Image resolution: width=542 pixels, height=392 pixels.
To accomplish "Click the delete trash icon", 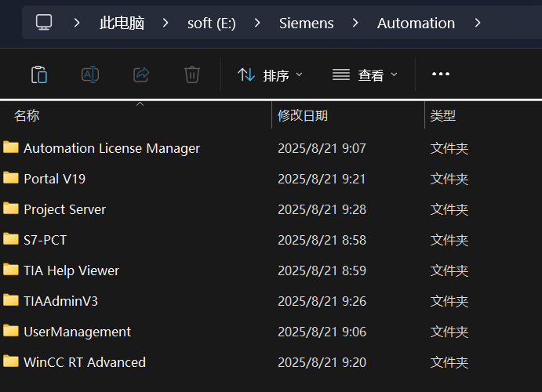I will tap(192, 74).
